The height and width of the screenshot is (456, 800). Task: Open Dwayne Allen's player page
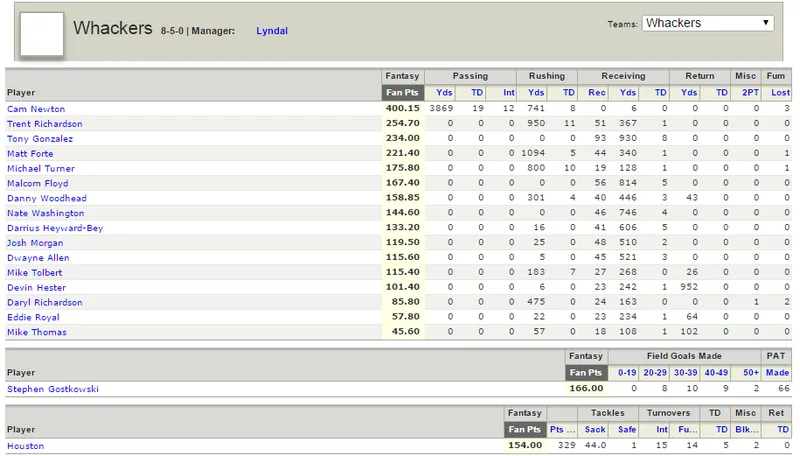pos(38,258)
